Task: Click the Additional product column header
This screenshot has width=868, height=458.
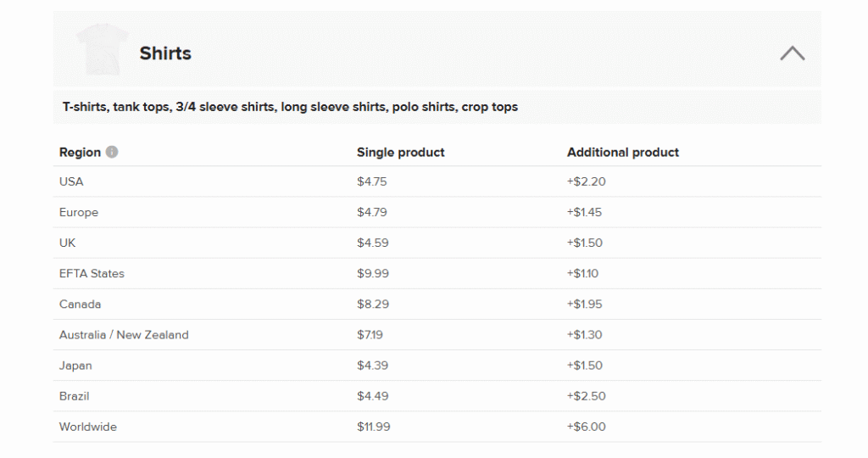Action: point(622,153)
